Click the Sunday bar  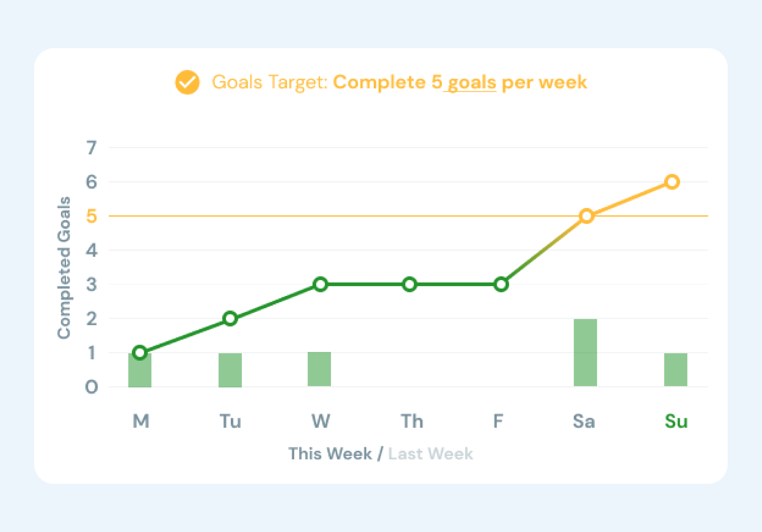[675, 370]
